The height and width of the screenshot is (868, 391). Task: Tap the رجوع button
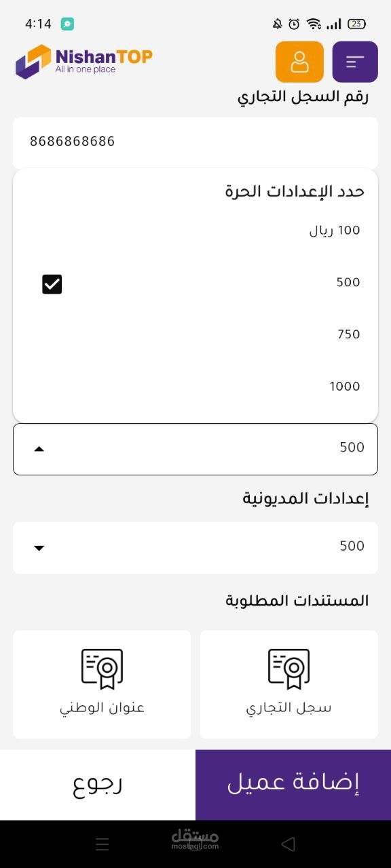[98, 785]
